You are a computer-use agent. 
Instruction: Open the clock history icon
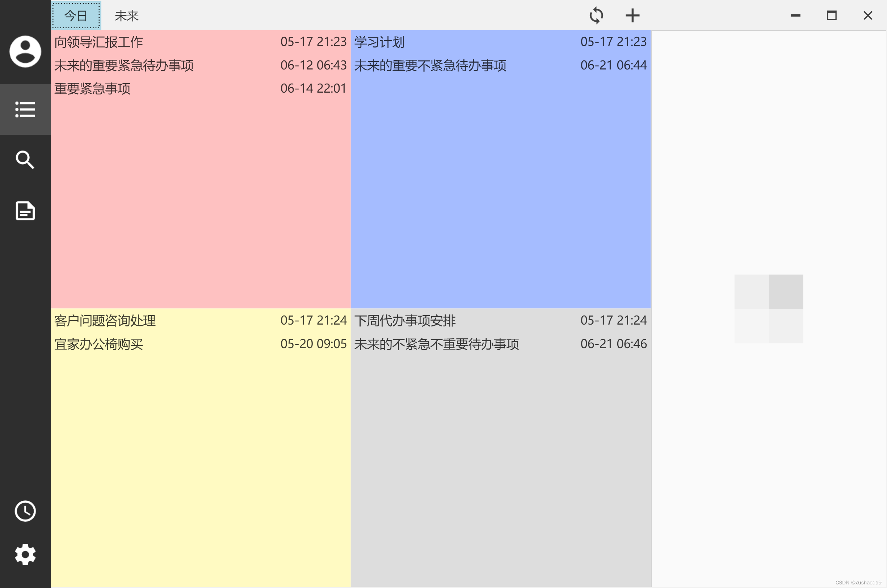[x=25, y=511]
